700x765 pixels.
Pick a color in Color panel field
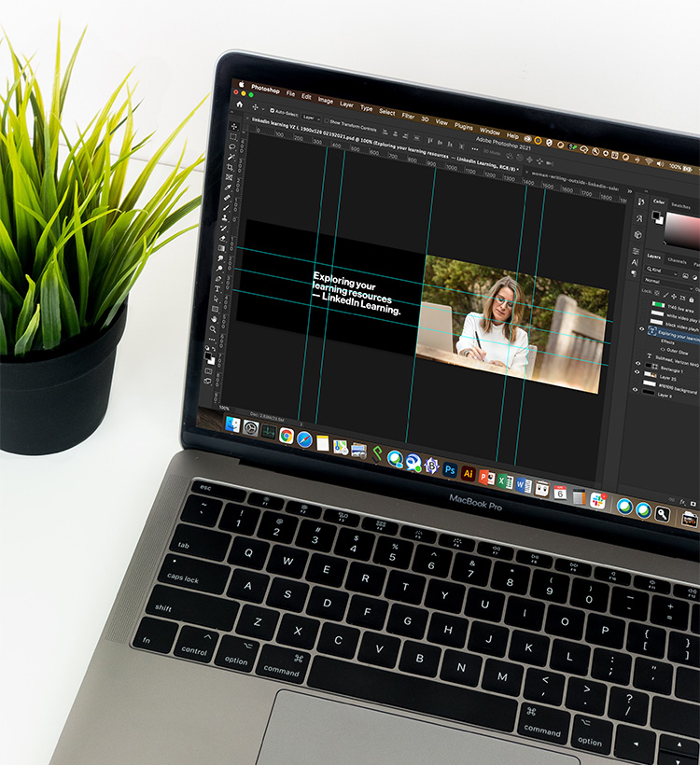click(x=683, y=231)
